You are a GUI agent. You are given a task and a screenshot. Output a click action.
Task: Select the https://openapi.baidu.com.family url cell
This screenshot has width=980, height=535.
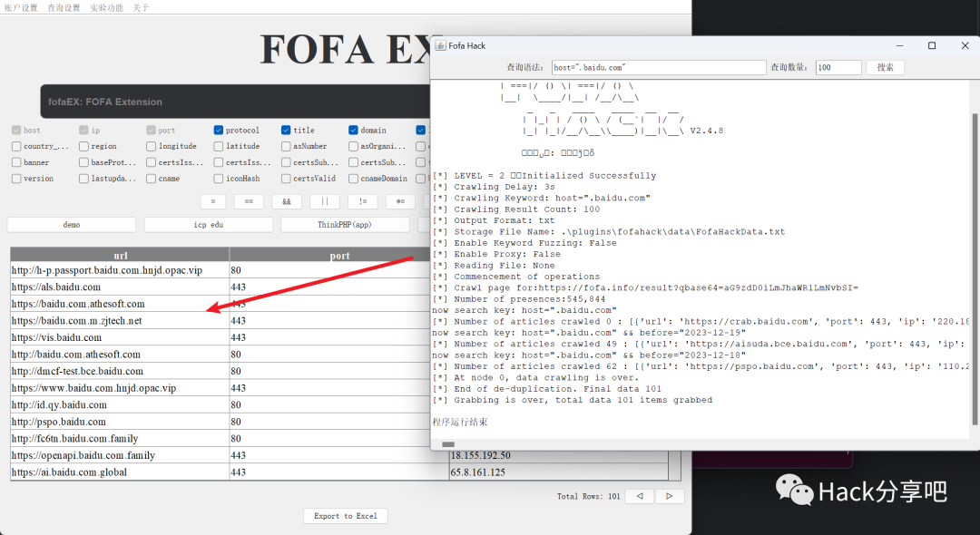[x=120, y=456]
